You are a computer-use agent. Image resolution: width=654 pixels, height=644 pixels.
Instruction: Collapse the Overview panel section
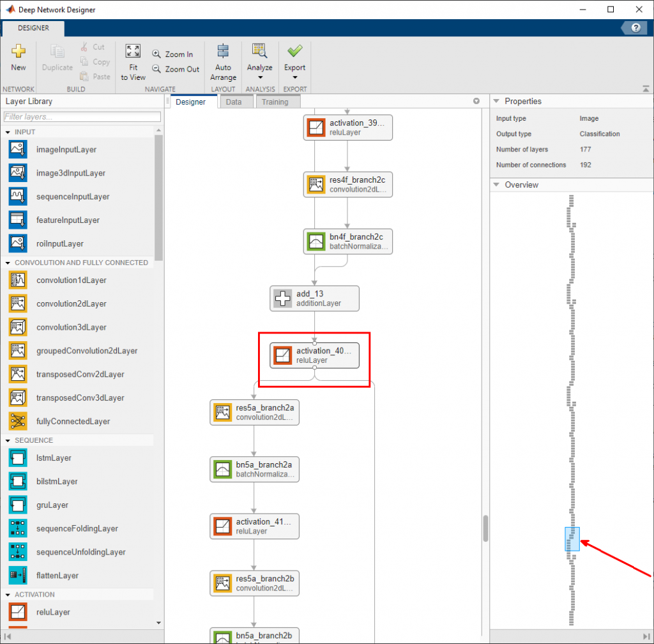pos(497,185)
